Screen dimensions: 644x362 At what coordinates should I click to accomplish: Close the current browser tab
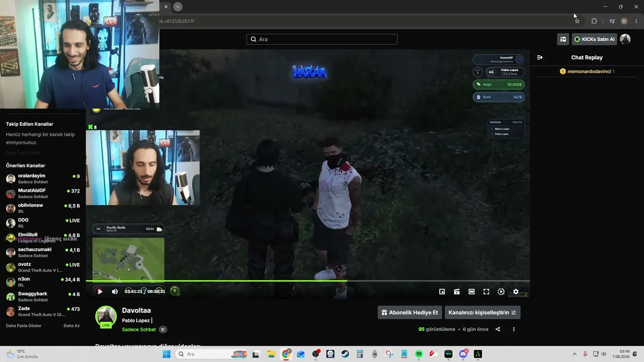166,7
